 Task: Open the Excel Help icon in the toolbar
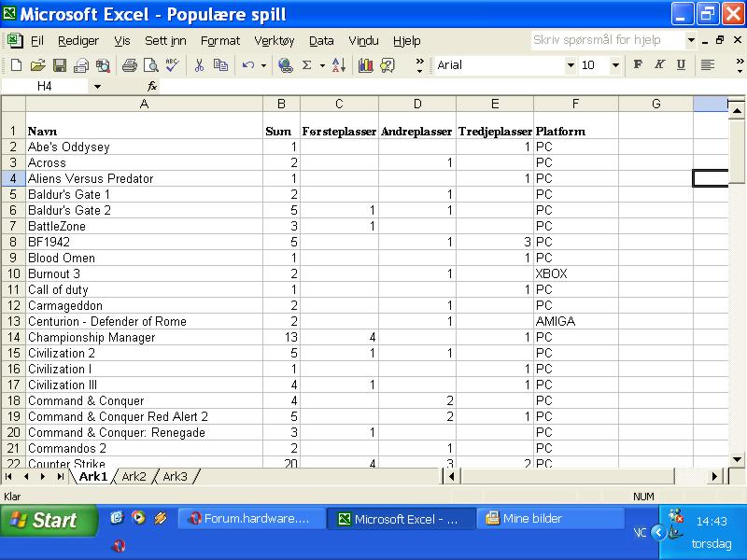388,65
